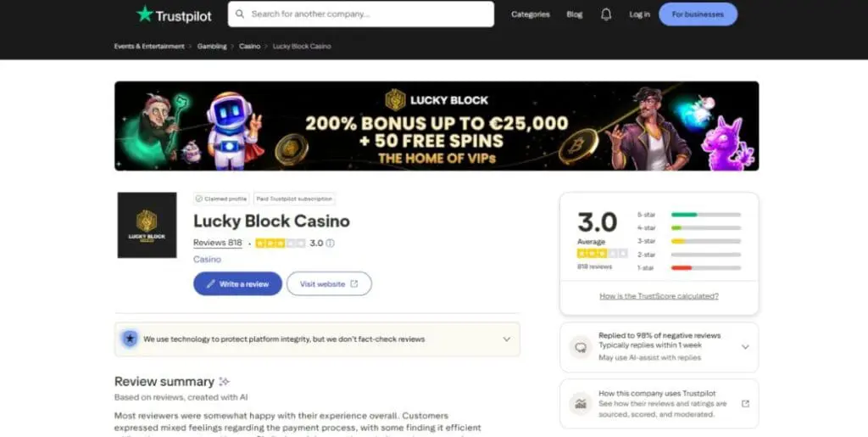Click the Lucky Block Casino logo thumbnail
Screen dimensions: 868x437
pyautogui.click(x=147, y=225)
